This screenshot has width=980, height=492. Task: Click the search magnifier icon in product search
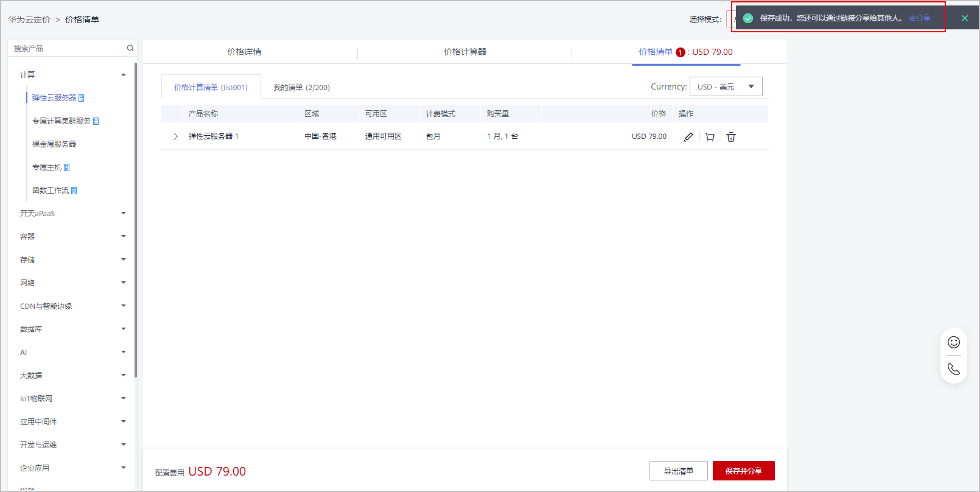130,48
